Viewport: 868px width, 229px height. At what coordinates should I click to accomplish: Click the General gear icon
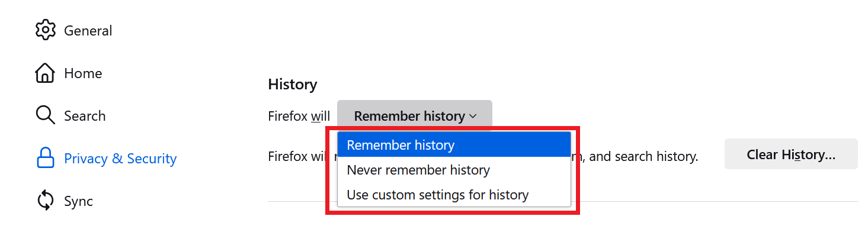pos(46,30)
